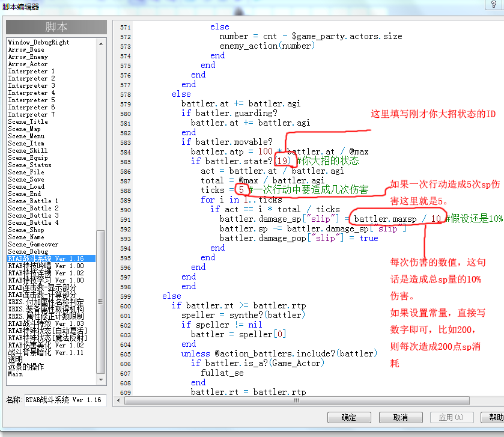Viewport: 504px width, 437px height.
Task: Select Window_DebugRight in script list
Action: 38,43
